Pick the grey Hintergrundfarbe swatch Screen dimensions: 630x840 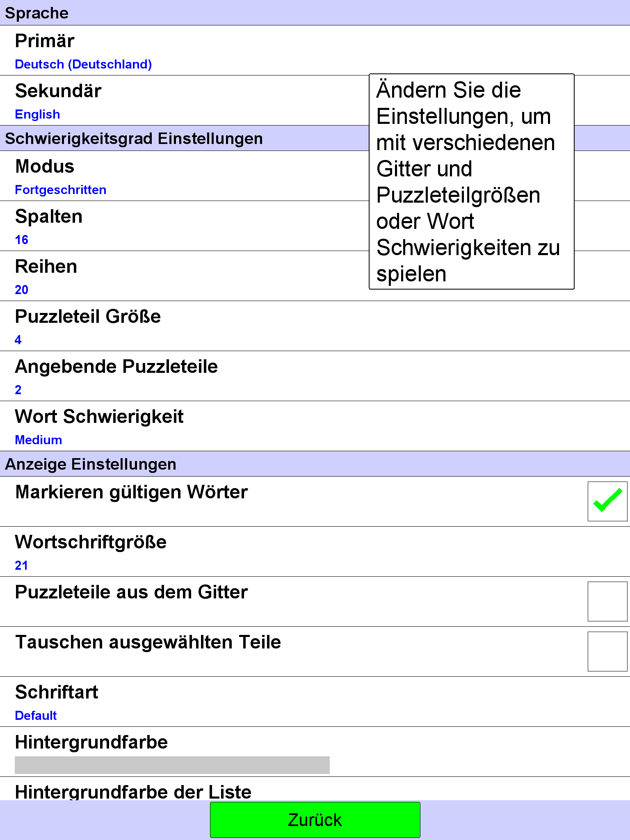tap(172, 765)
